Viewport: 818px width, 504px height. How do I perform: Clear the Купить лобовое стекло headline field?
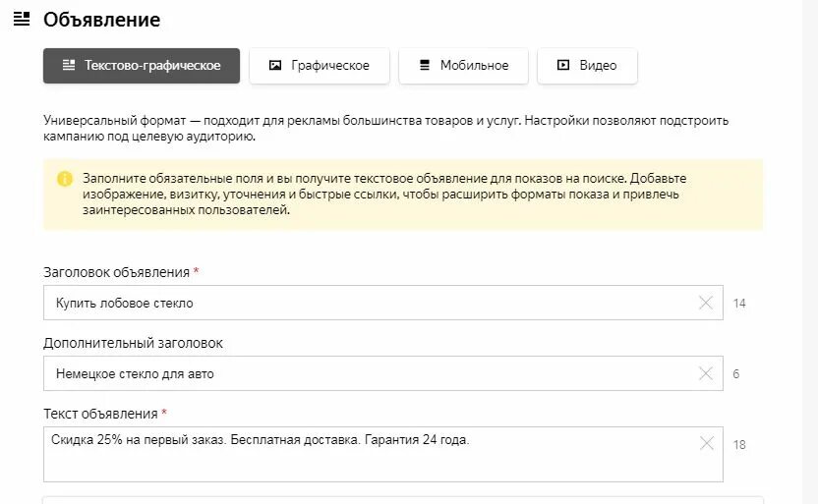[705, 303]
